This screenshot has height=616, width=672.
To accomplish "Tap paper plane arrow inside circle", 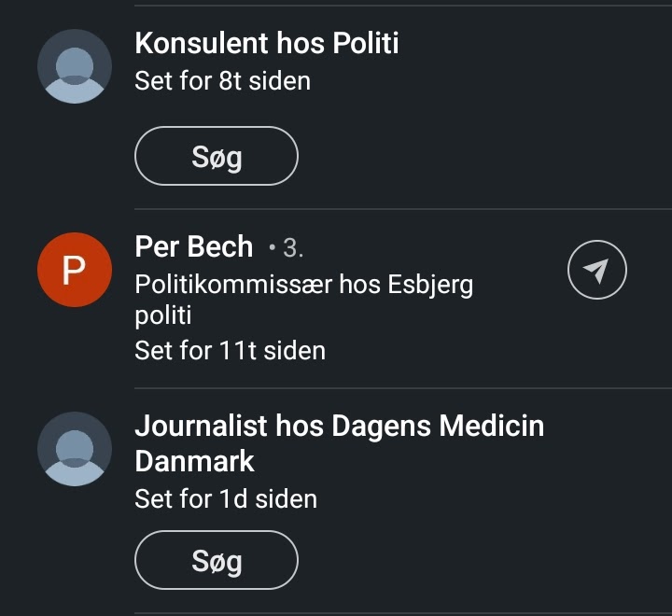I will [596, 271].
